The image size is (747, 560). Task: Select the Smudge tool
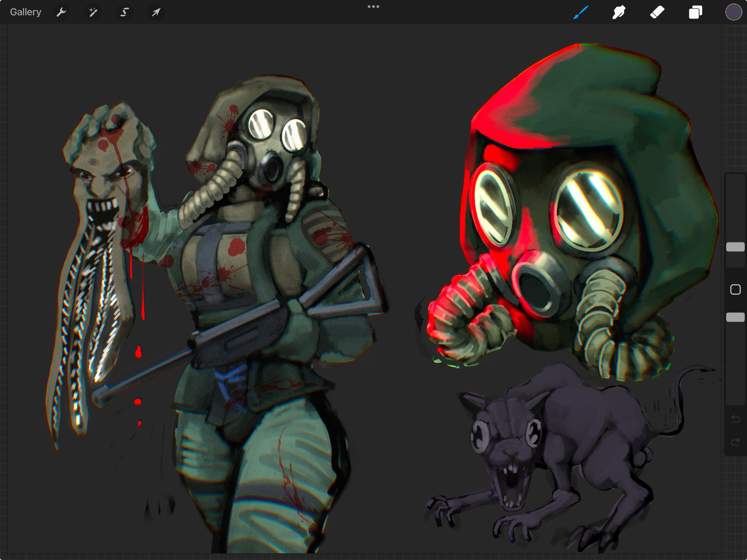tap(619, 12)
